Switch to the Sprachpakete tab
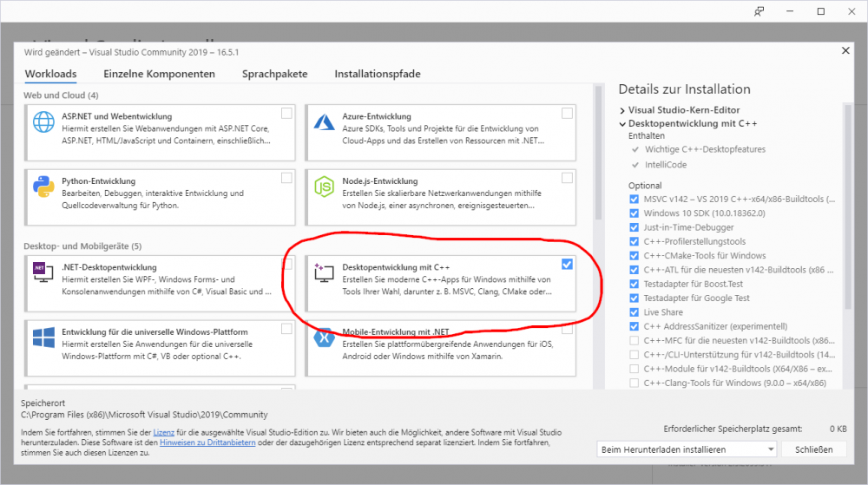The height and width of the screenshot is (485, 868). click(x=274, y=74)
